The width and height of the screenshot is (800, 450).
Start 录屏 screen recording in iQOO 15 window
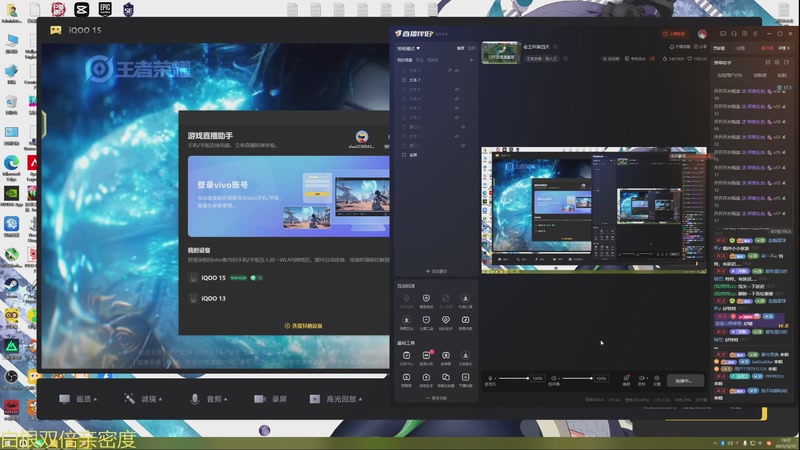pyautogui.click(x=270, y=399)
